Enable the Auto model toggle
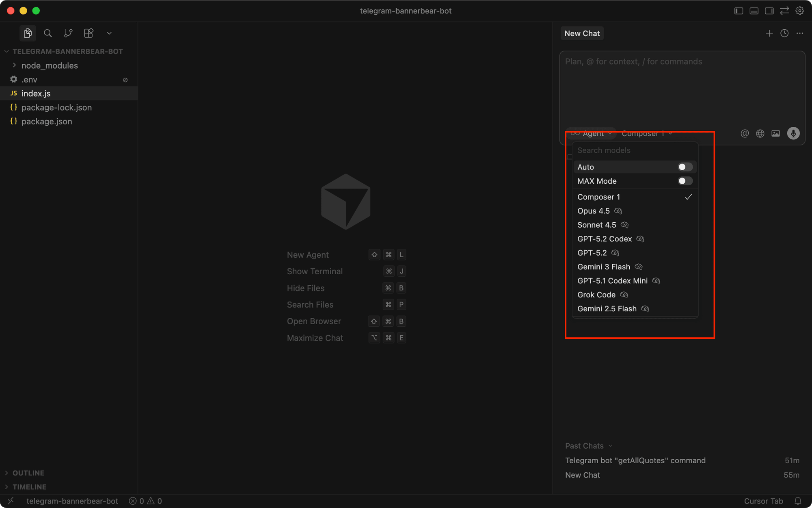The image size is (812, 508). click(x=684, y=167)
